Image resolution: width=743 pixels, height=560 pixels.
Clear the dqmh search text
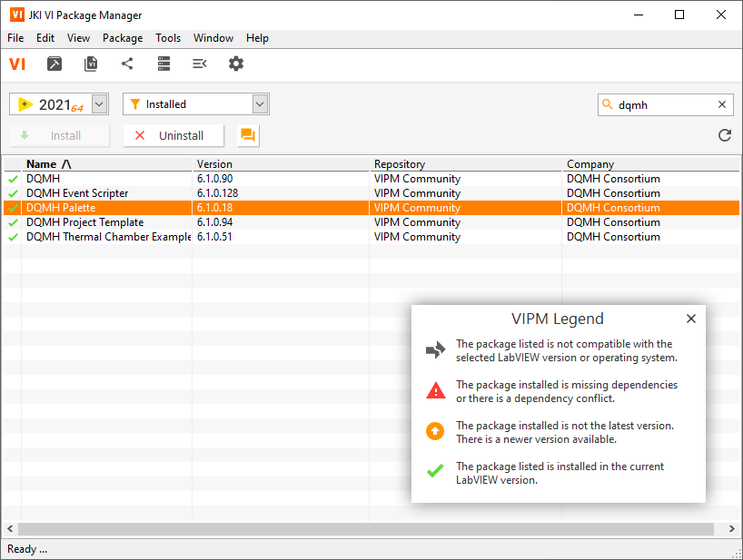pyautogui.click(x=722, y=104)
